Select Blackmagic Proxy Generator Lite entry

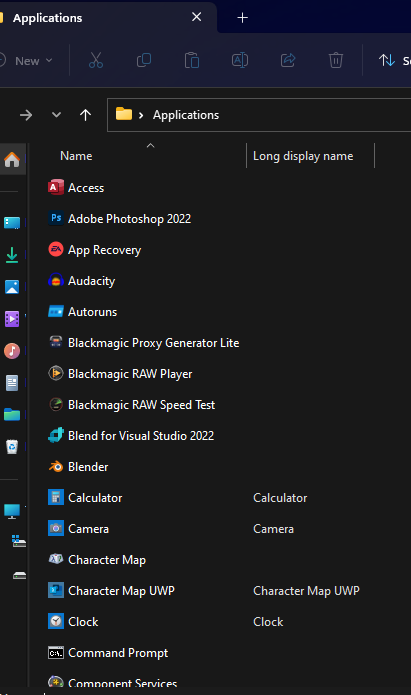tap(153, 343)
